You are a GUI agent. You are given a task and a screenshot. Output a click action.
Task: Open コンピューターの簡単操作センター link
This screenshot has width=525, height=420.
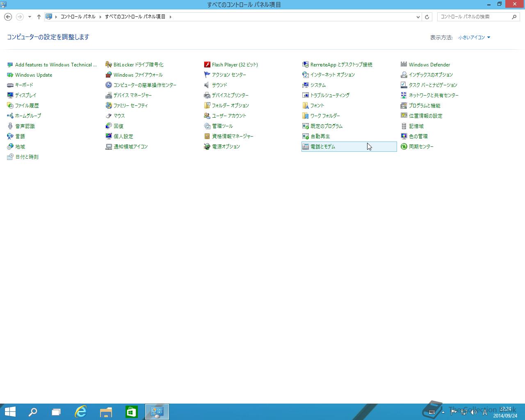coord(145,85)
